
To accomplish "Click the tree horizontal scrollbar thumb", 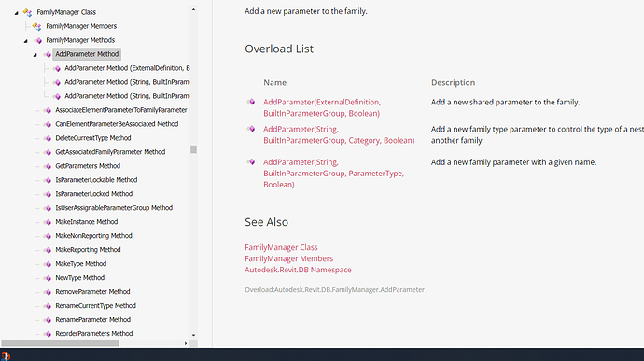I will 60,343.
